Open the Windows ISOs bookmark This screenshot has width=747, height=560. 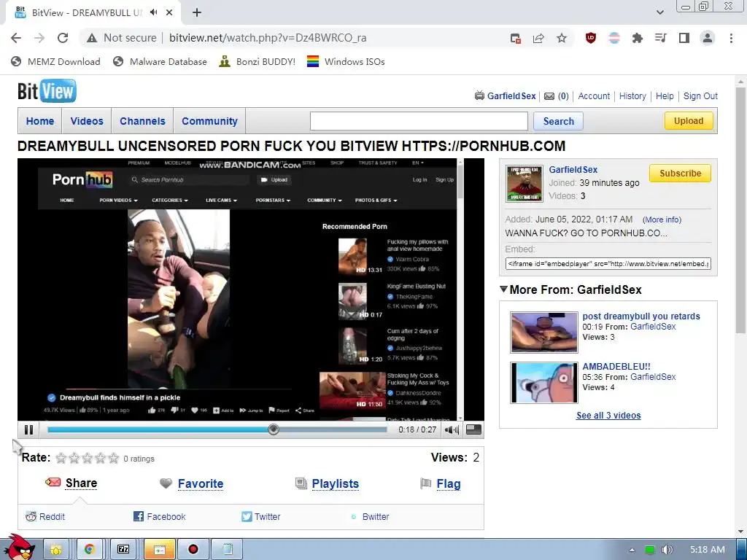coord(346,61)
